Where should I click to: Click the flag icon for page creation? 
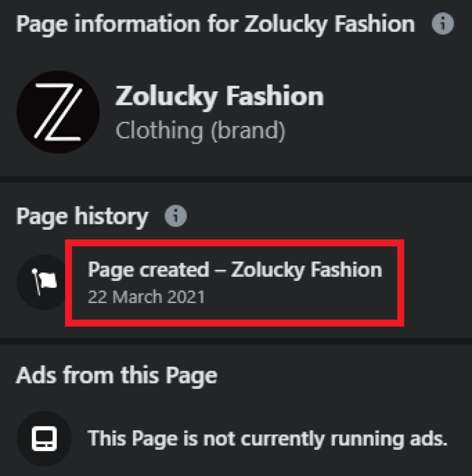pyautogui.click(x=45, y=283)
